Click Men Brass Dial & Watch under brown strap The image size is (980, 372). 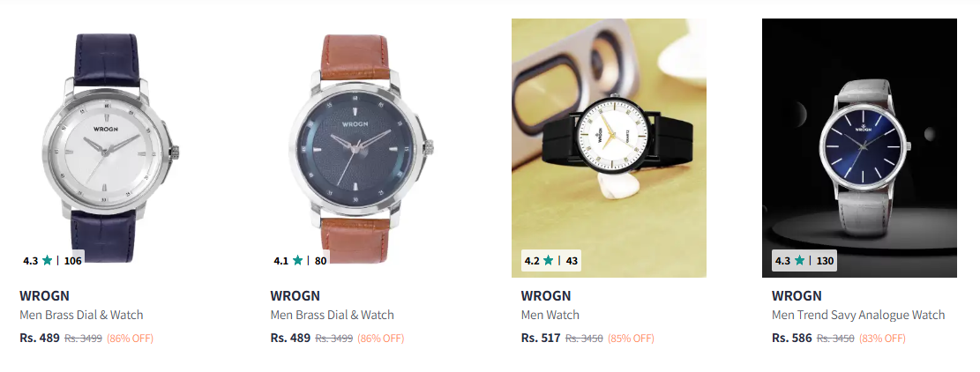pos(332,316)
